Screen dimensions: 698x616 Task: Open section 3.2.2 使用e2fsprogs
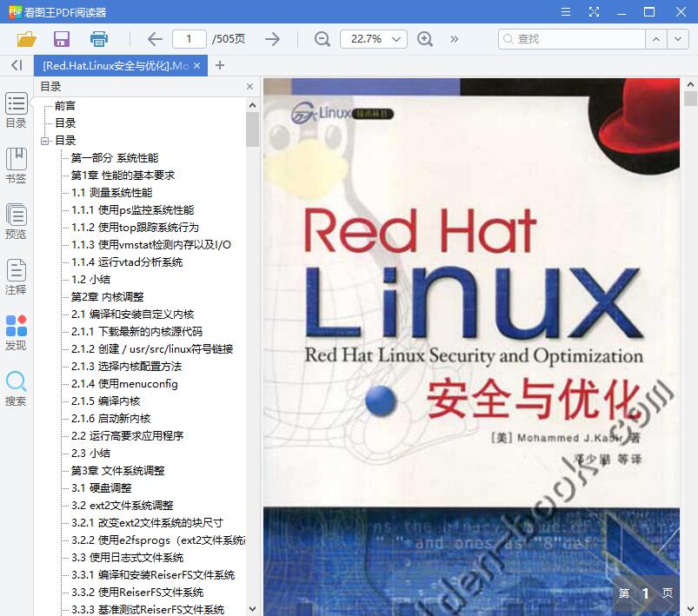158,540
